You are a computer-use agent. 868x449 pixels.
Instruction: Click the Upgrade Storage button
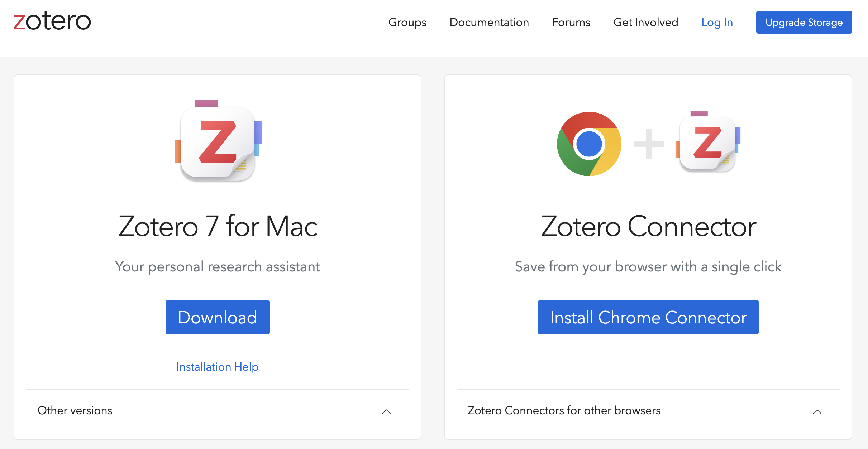click(x=804, y=22)
